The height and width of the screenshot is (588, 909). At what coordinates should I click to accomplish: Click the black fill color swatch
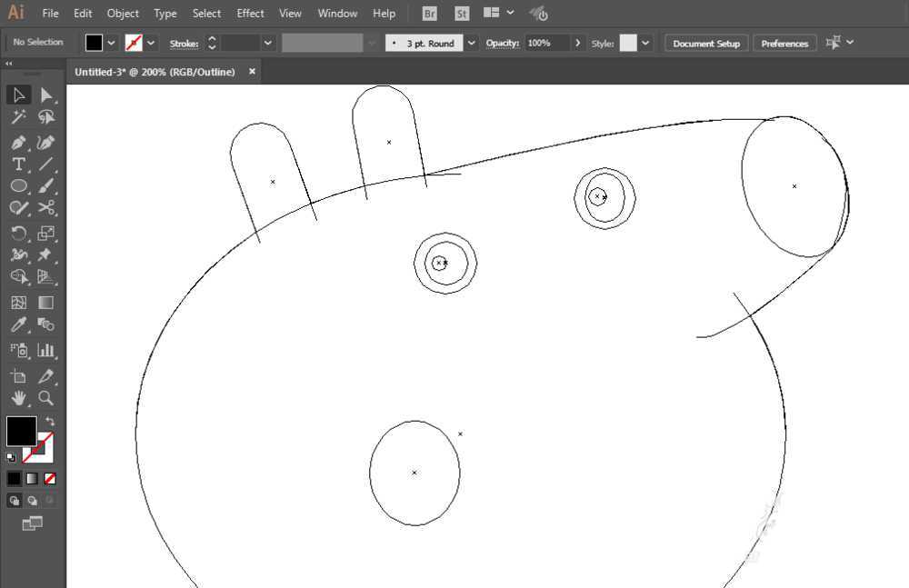coord(21,431)
